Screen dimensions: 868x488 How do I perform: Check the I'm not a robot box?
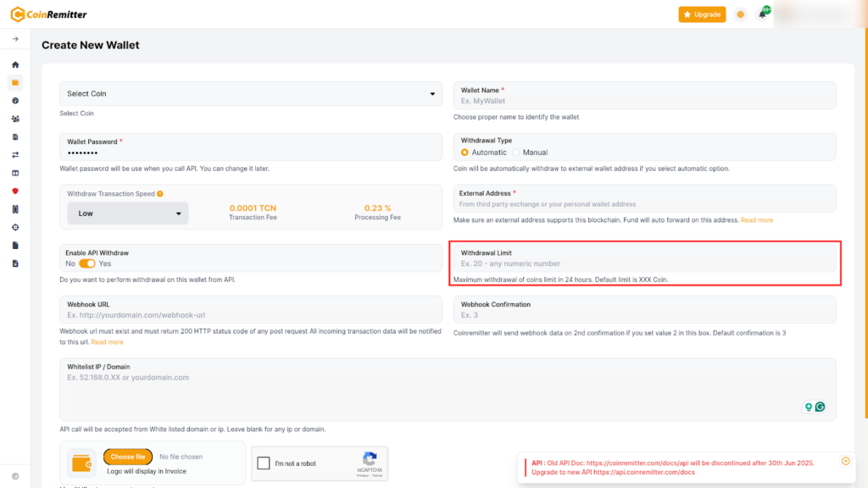click(x=264, y=463)
